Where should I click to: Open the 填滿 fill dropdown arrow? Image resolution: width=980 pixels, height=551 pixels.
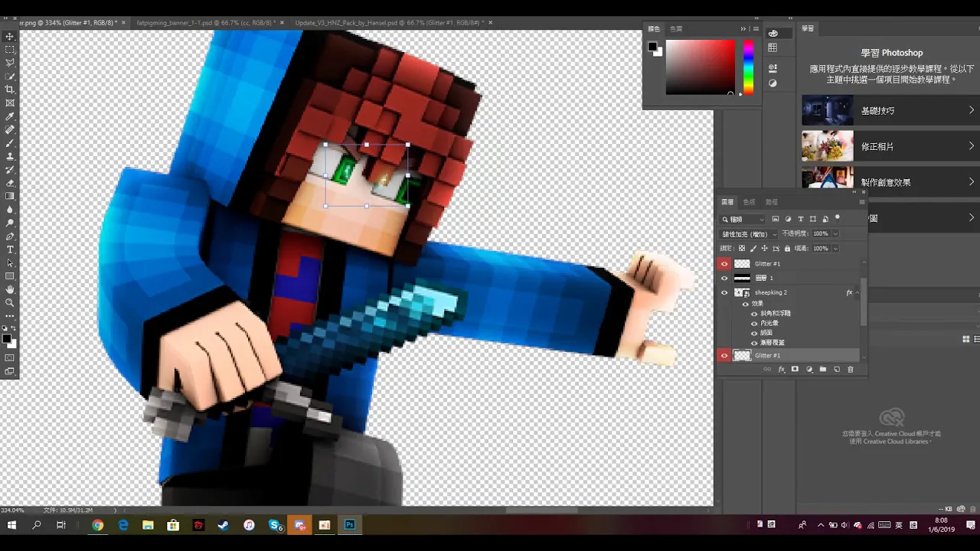pos(835,249)
